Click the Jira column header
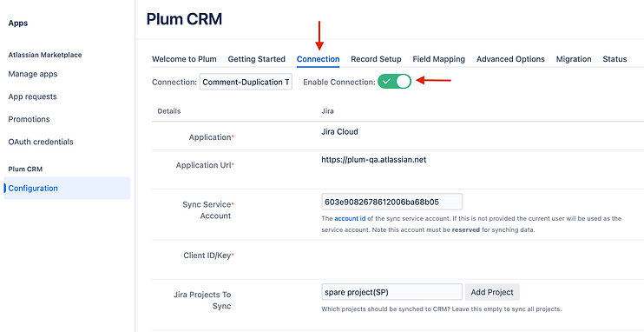Viewport: 644px width, 332px height. click(327, 111)
